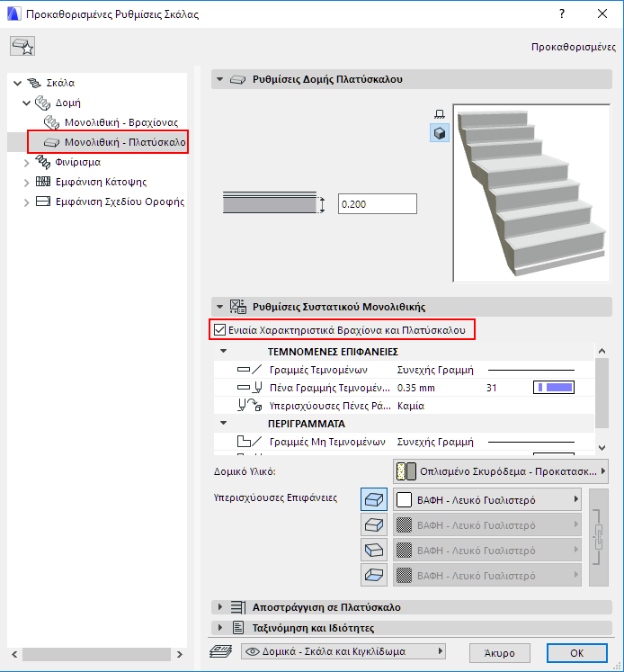Click the Favorites star stair icon
The width and height of the screenshot is (624, 672).
(22, 46)
